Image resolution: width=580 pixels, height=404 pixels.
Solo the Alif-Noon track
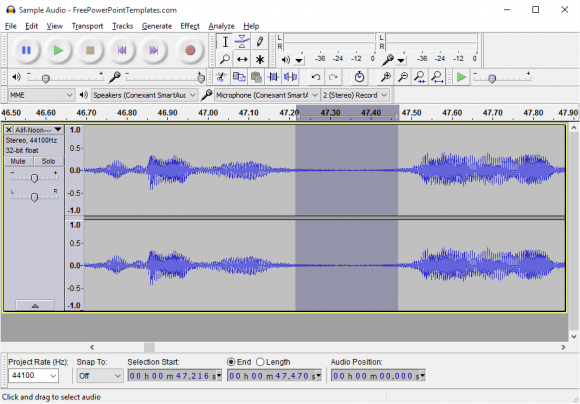click(48, 161)
